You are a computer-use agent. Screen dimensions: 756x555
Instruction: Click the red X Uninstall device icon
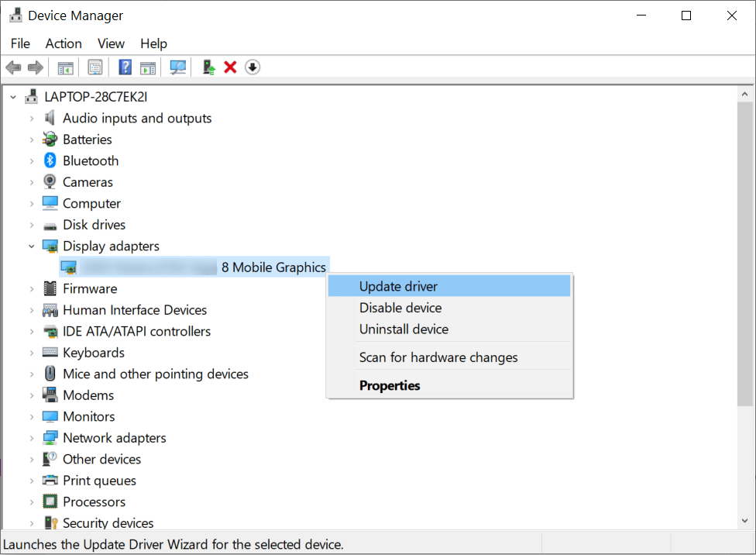231,67
